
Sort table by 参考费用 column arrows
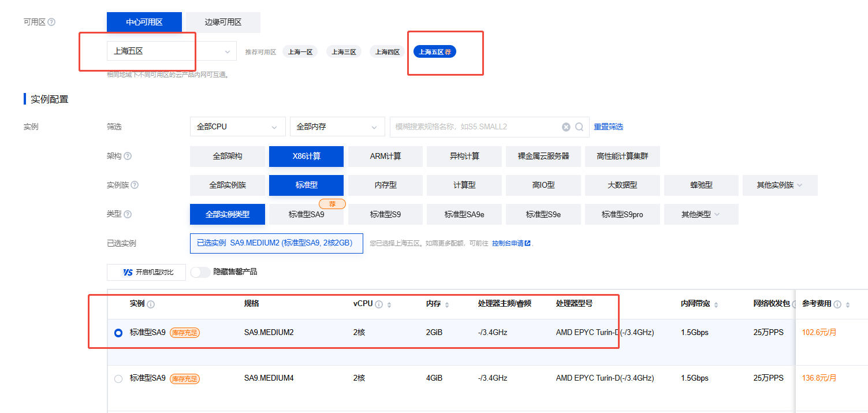[847, 304]
